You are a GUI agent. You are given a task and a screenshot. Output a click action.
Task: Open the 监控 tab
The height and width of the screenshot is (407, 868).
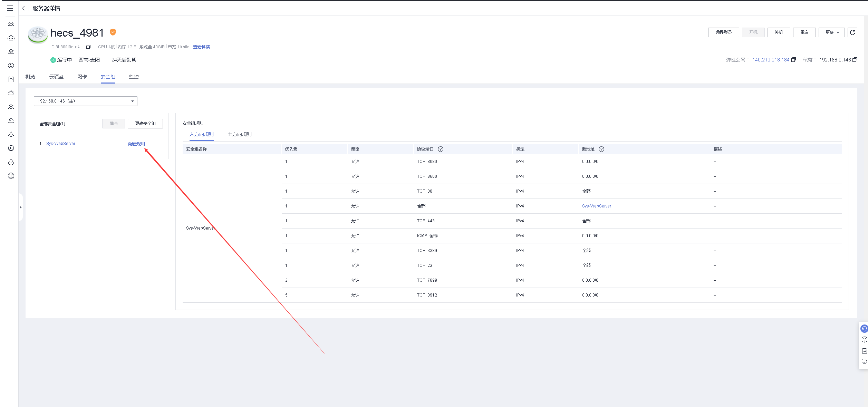[134, 77]
